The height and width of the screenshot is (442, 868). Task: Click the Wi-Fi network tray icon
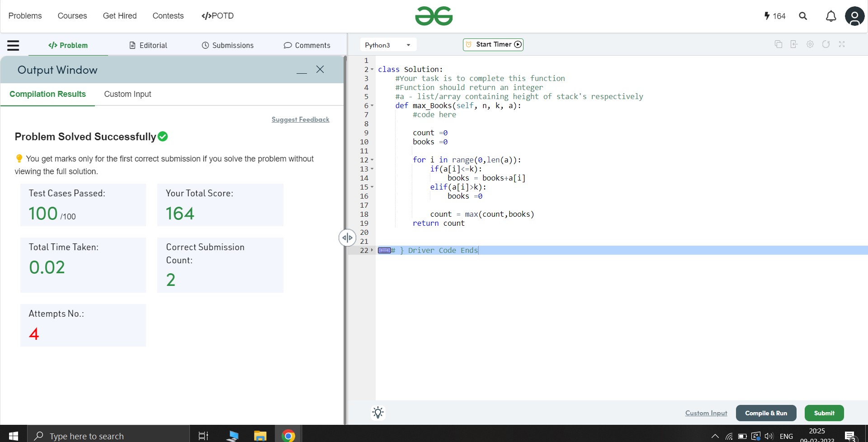click(x=729, y=436)
